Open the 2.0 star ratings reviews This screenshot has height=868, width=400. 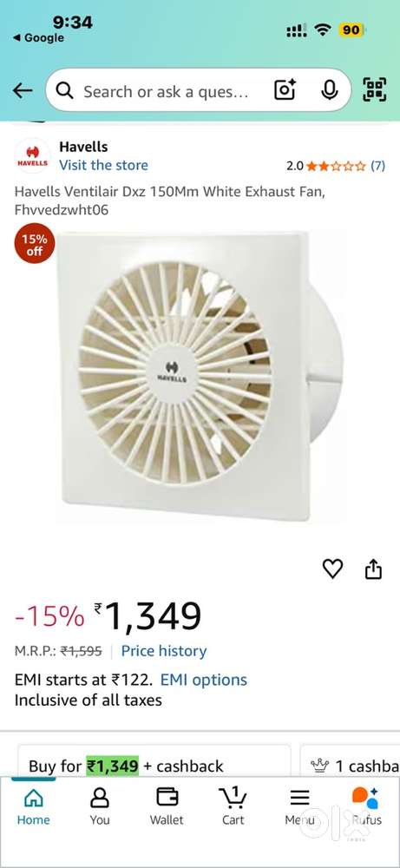[335, 166]
